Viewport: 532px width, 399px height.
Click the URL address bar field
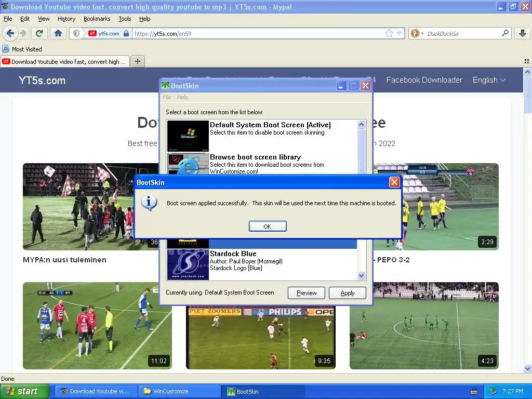point(258,33)
